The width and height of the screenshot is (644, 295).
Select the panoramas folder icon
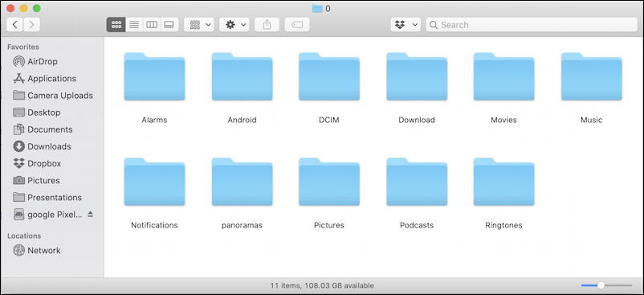242,182
